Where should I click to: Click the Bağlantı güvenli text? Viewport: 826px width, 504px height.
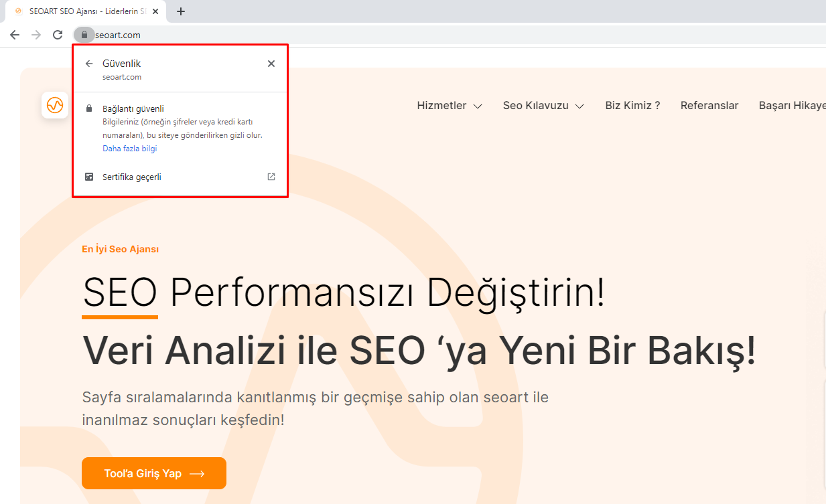click(x=133, y=108)
